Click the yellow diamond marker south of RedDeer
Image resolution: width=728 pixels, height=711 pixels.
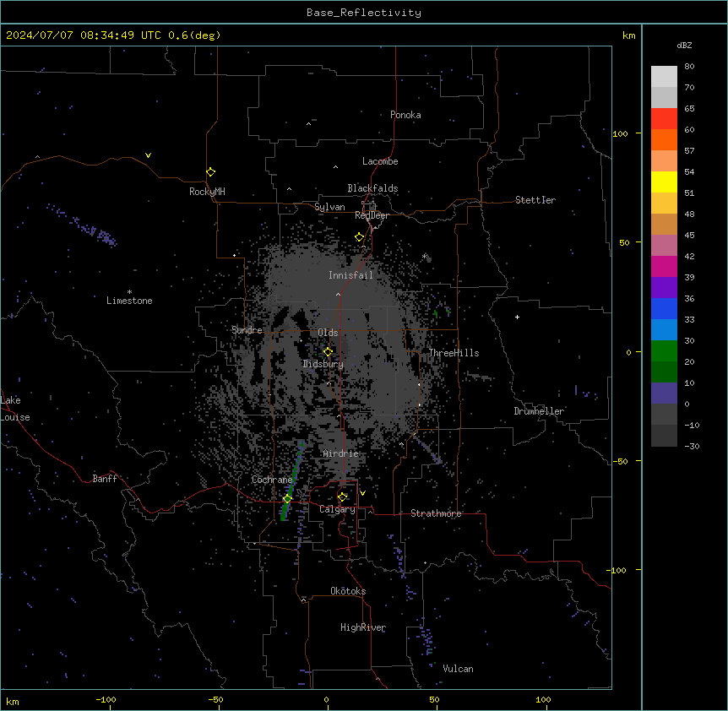(359, 237)
